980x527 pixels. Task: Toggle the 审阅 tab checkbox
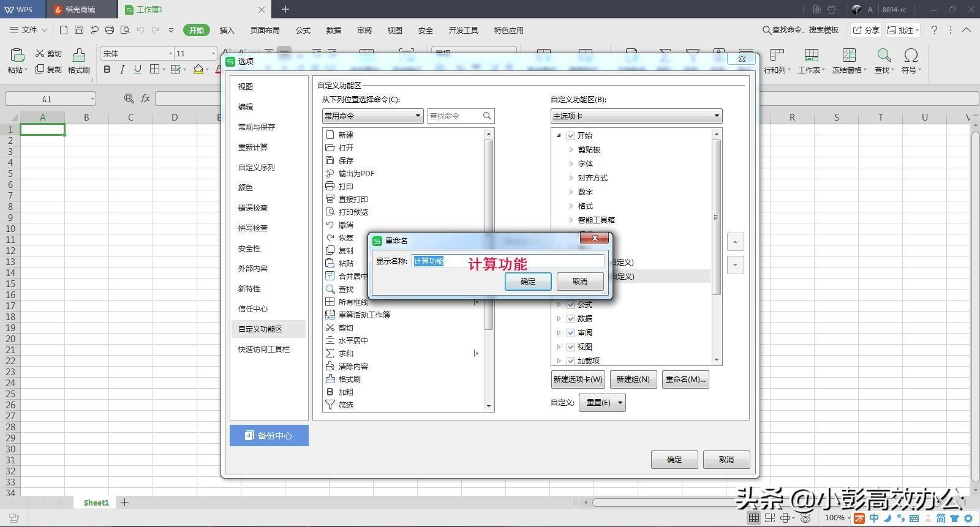571,332
